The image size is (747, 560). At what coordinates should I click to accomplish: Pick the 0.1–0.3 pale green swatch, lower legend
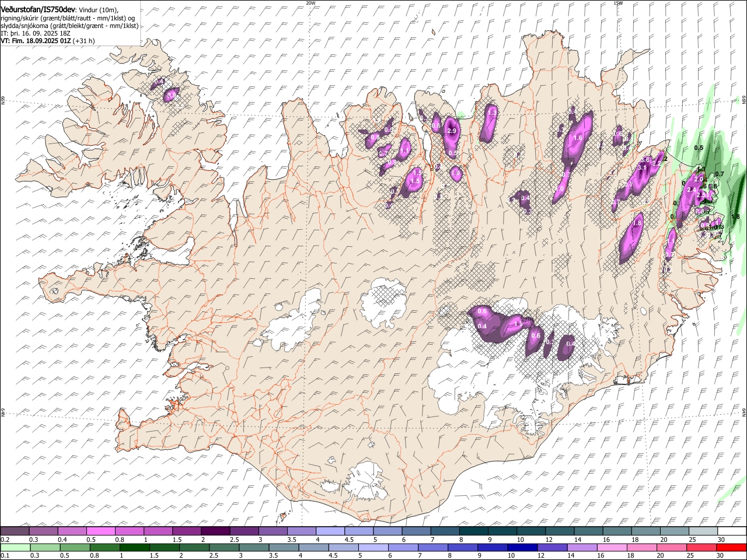[15, 547]
